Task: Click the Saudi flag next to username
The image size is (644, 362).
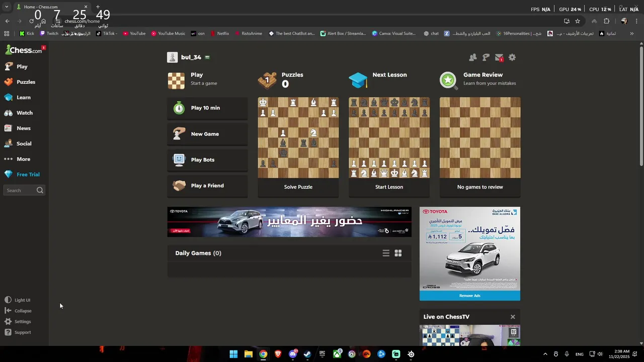Action: [207, 57]
